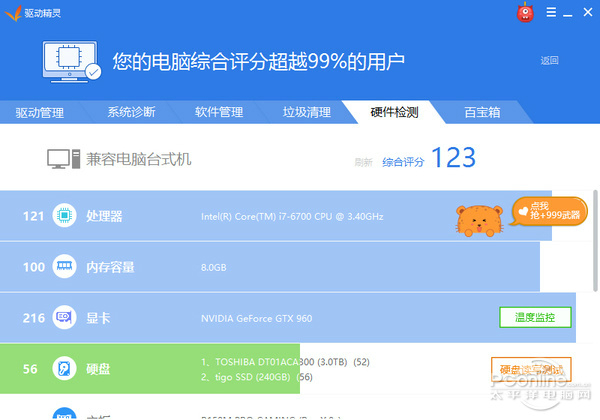Screen dimensions: 600x420
Task: Select the 硬件检测 tab
Action: pos(394,112)
